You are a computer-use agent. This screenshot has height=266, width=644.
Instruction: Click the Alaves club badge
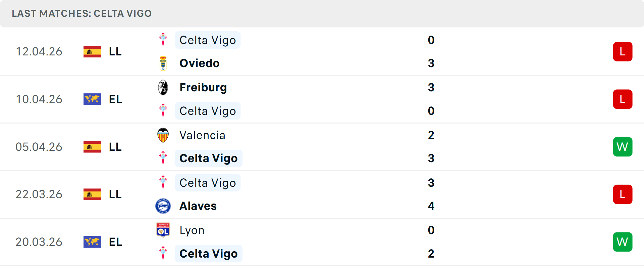pos(163,206)
